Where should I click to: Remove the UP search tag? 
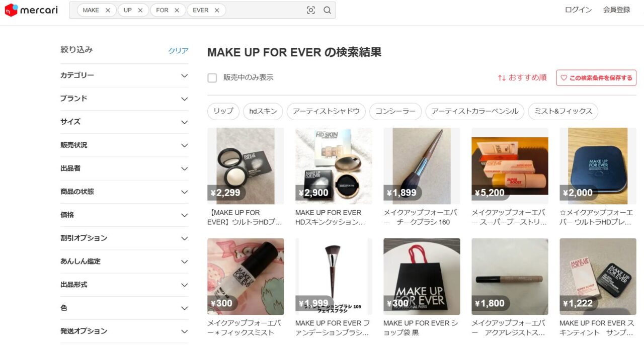[140, 10]
